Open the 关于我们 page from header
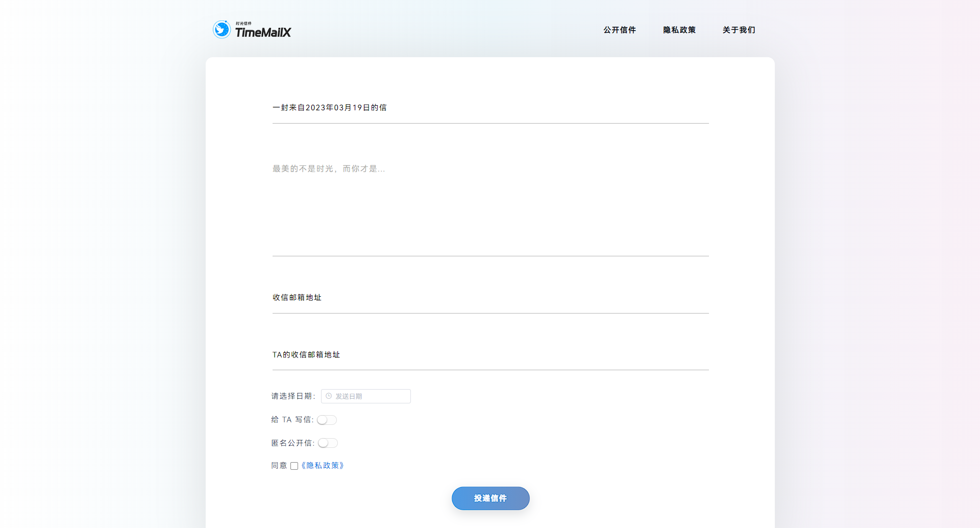 pyautogui.click(x=739, y=30)
